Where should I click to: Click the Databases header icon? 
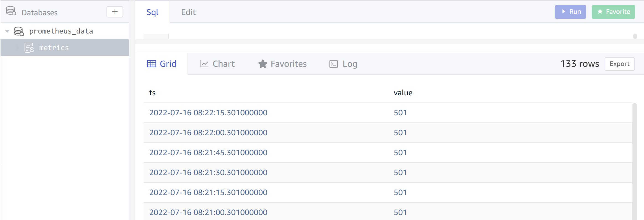[11, 11]
